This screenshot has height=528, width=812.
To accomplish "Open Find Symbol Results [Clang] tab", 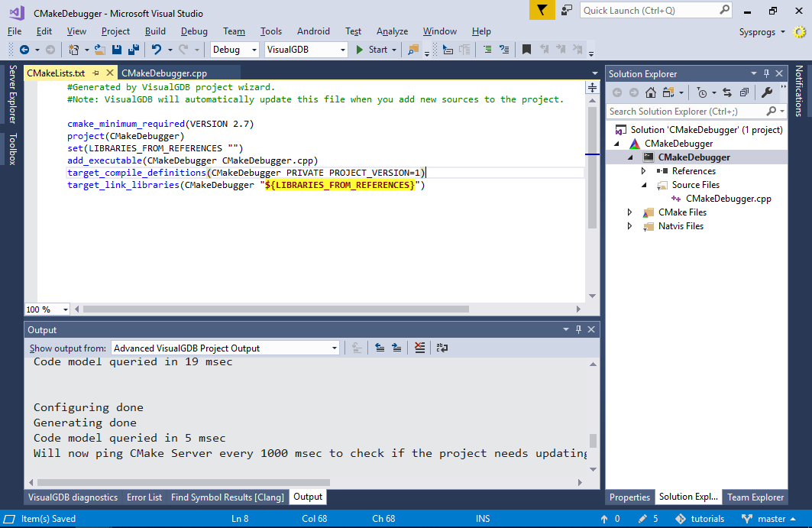I will click(x=228, y=497).
